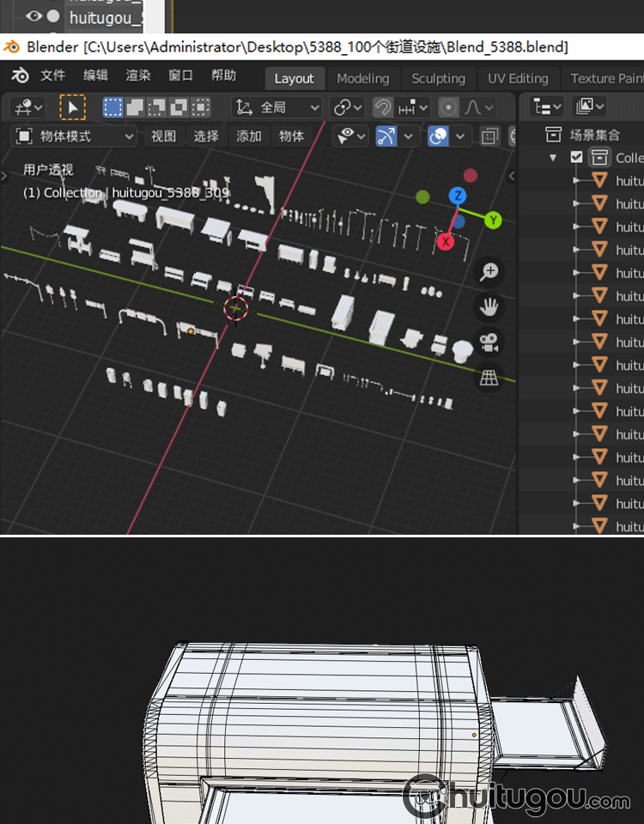
Task: Switch perspective/orthographic with the grid icon
Action: (x=489, y=379)
